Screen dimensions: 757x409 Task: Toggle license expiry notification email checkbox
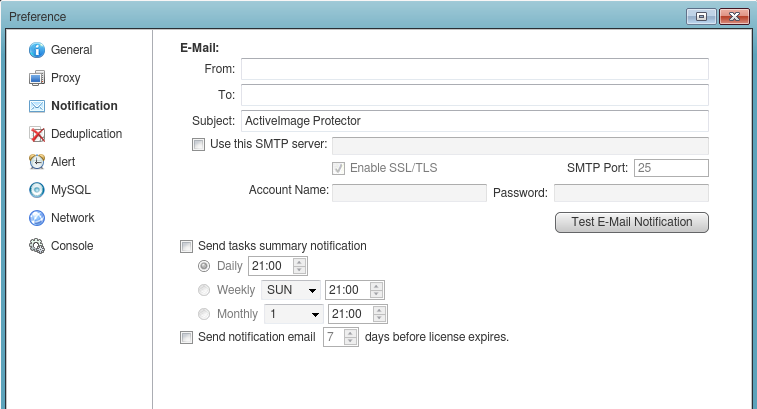[x=186, y=337]
